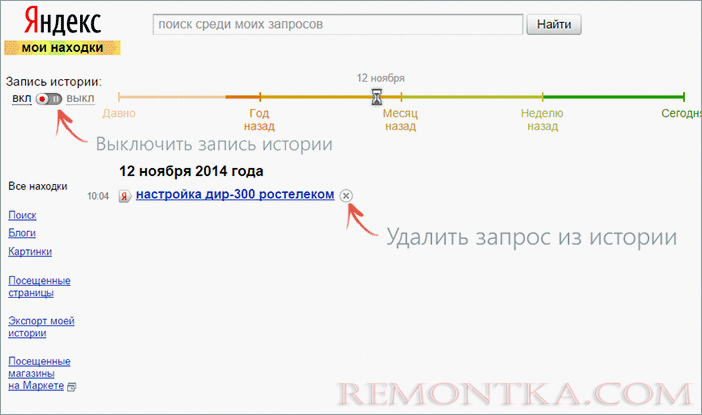Click the Найти button
This screenshot has height=415, width=702.
554,24
